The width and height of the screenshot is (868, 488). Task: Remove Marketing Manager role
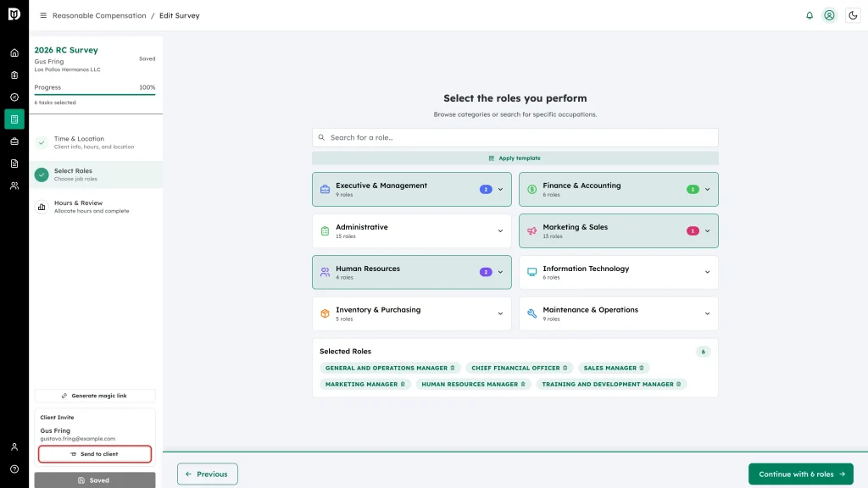(x=403, y=384)
